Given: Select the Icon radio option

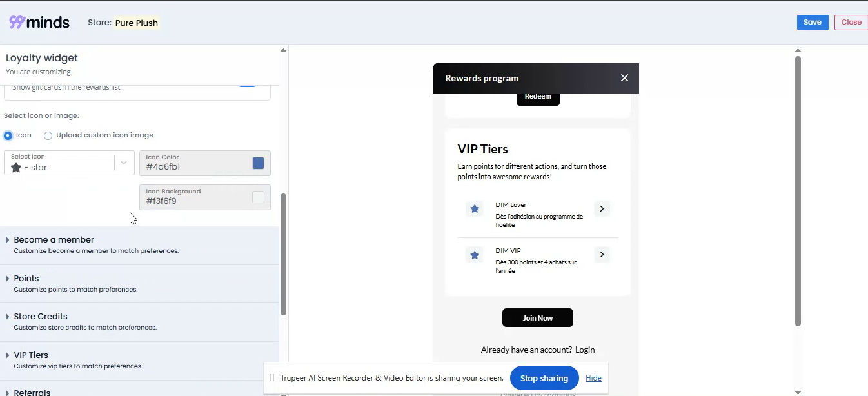Looking at the screenshot, I should (8, 135).
